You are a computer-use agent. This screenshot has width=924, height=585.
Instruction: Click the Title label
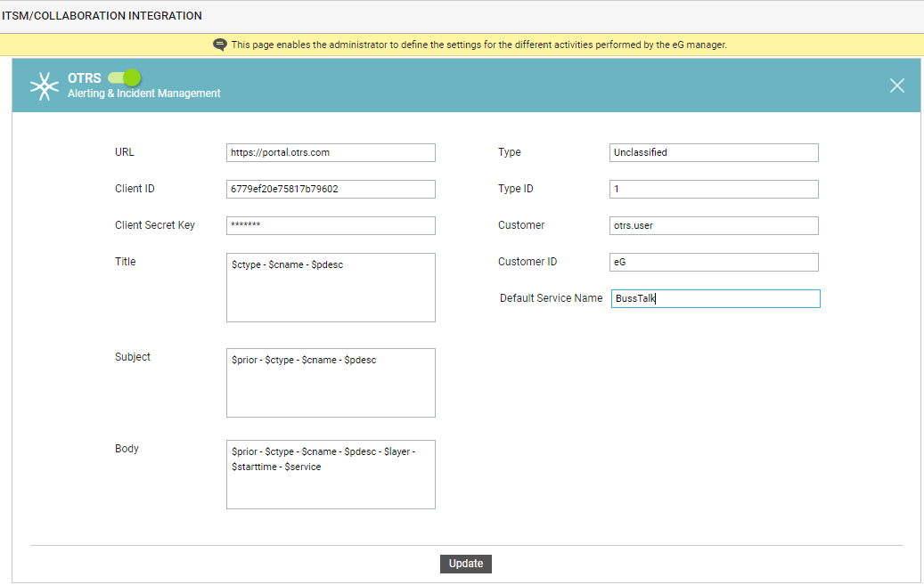125,262
